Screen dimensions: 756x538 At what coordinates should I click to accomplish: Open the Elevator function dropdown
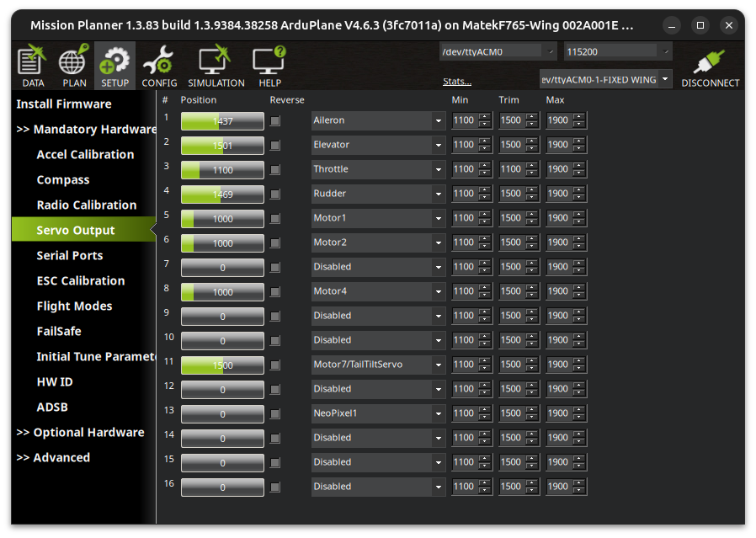(378, 145)
